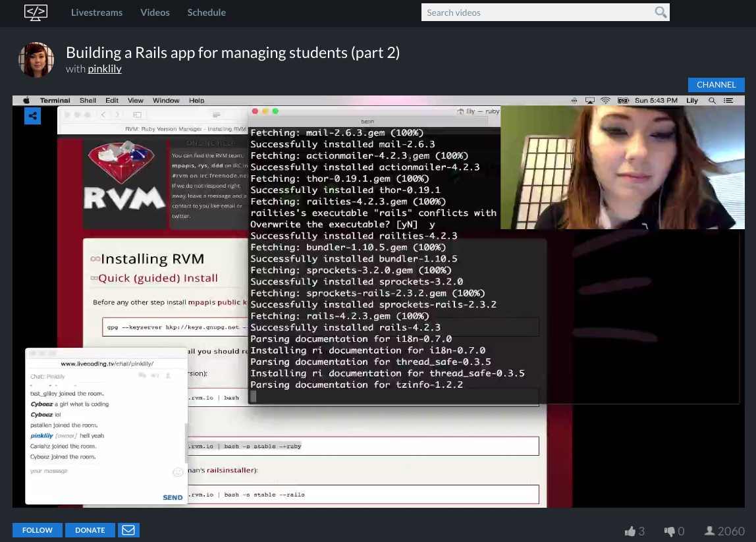Open the Help menu in Terminal
756x542 pixels.
click(x=197, y=100)
